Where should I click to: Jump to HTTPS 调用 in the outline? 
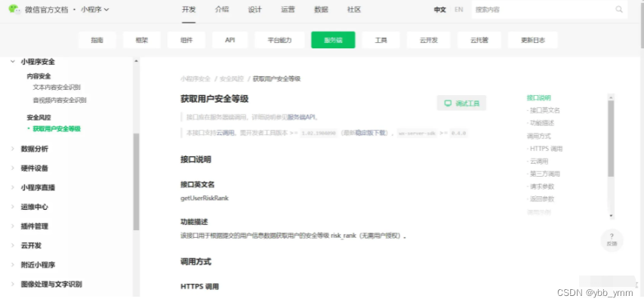(546, 149)
